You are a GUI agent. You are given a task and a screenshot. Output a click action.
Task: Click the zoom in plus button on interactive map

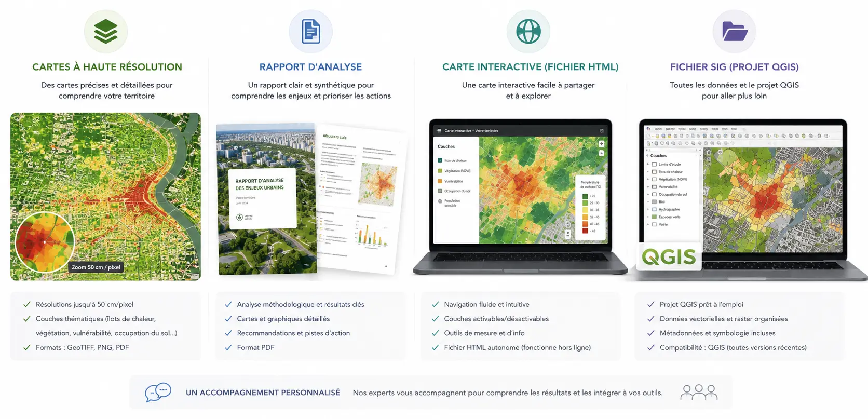pos(601,144)
